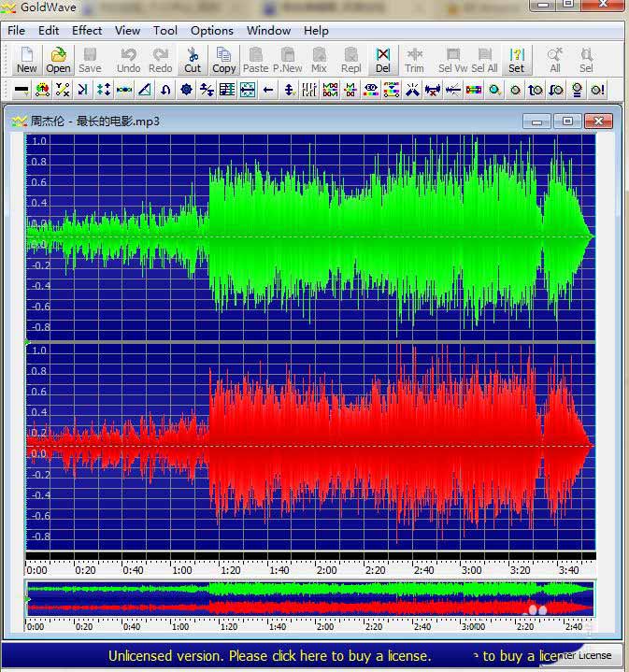Click the Mix toolbar icon
Viewport: 629px width, 672px height.
tap(320, 60)
